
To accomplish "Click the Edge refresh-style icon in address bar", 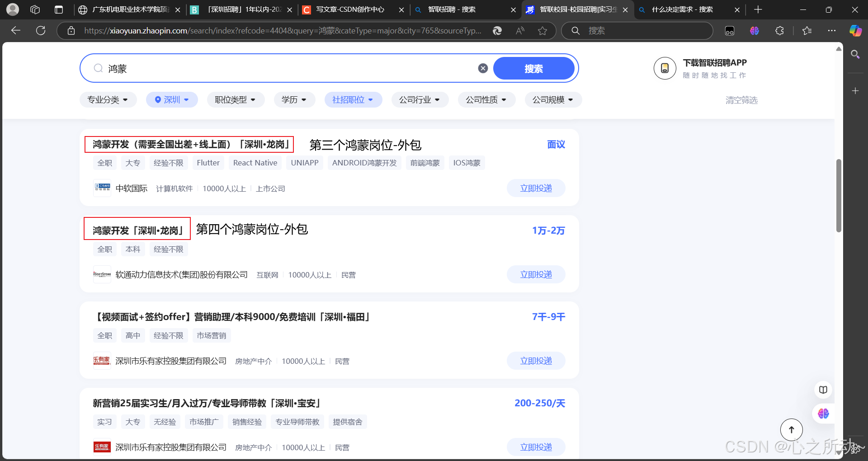I will pos(497,30).
